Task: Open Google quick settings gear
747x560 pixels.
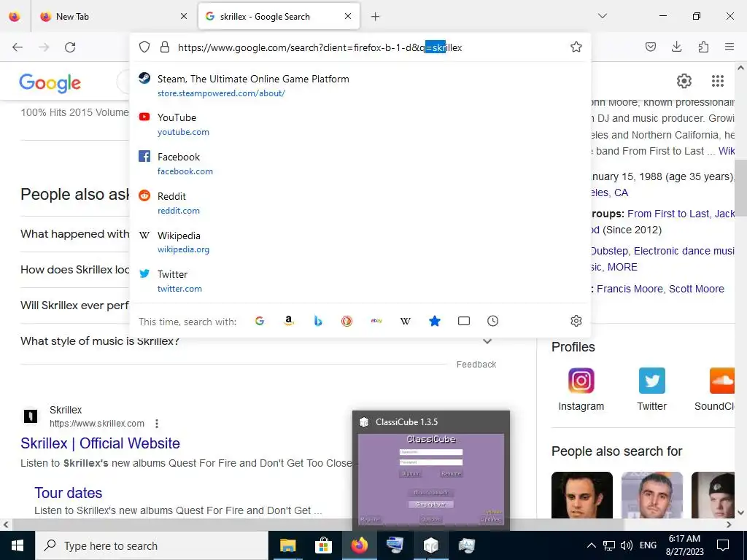Action: [684, 81]
